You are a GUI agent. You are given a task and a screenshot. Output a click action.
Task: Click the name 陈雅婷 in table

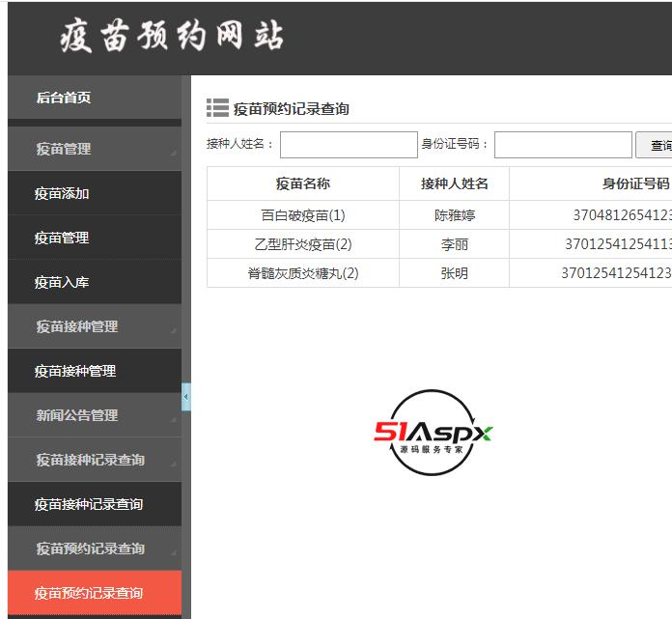pos(455,215)
